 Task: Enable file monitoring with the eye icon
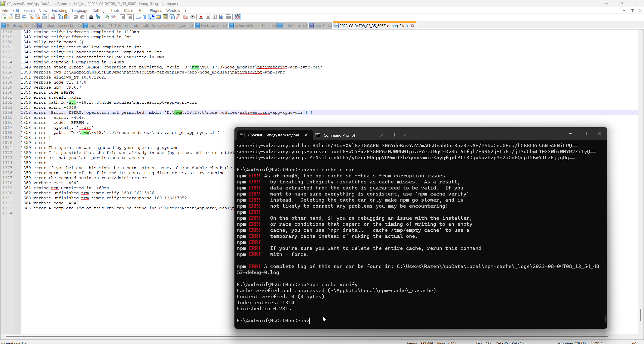(192, 17)
